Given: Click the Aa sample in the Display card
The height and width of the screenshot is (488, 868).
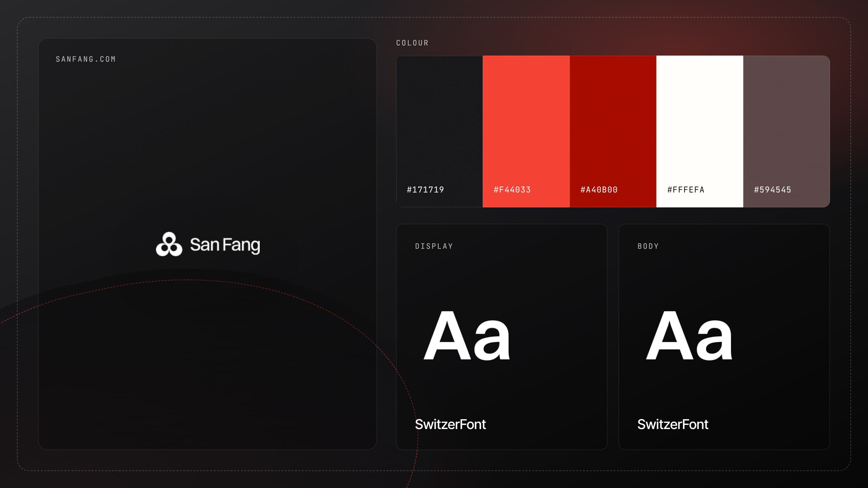Looking at the screenshot, I should 467,335.
